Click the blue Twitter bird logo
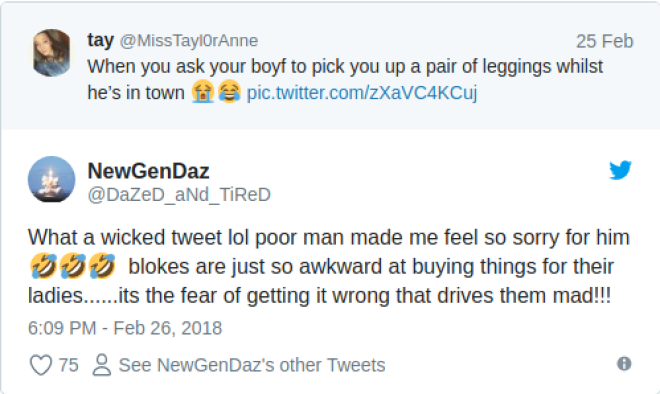660x394 pixels. point(620,170)
